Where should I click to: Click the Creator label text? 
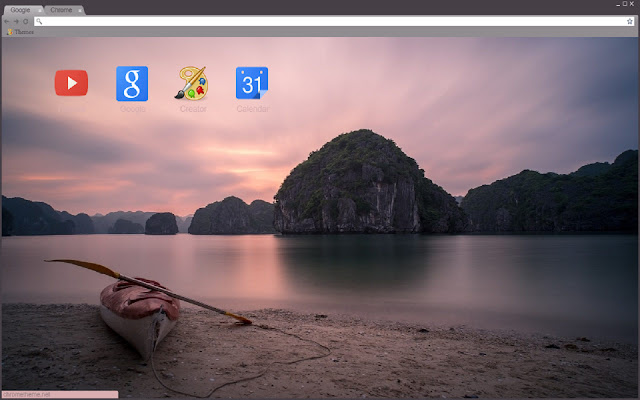193,109
